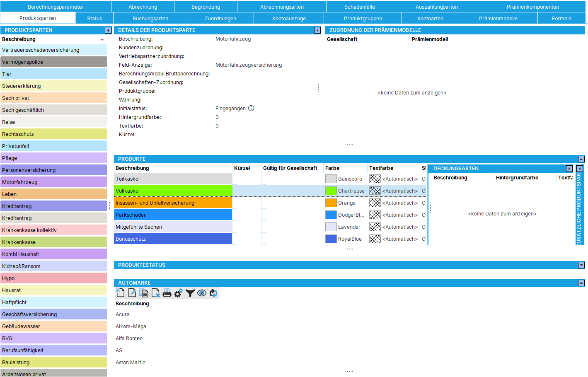Open the edit record icon in Automarke toolbar
The width and height of the screenshot is (588, 377).
coord(132,293)
